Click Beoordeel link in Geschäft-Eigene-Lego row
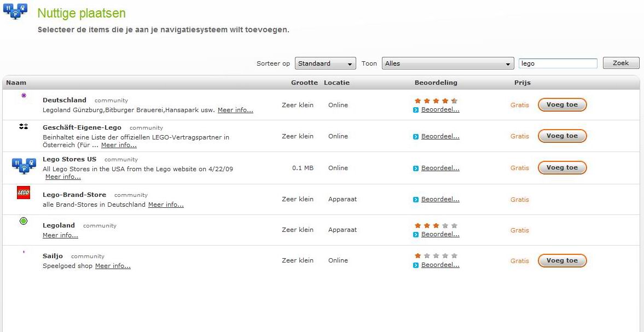The image size is (644, 332). tap(440, 136)
